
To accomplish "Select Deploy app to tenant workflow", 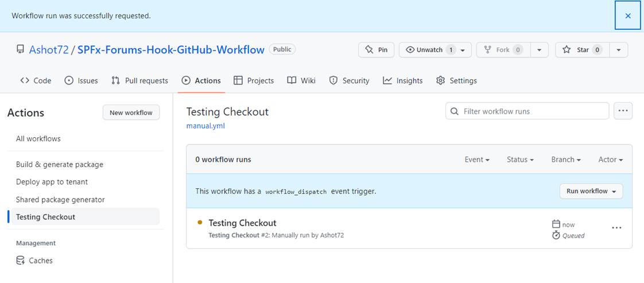I will click(x=52, y=182).
